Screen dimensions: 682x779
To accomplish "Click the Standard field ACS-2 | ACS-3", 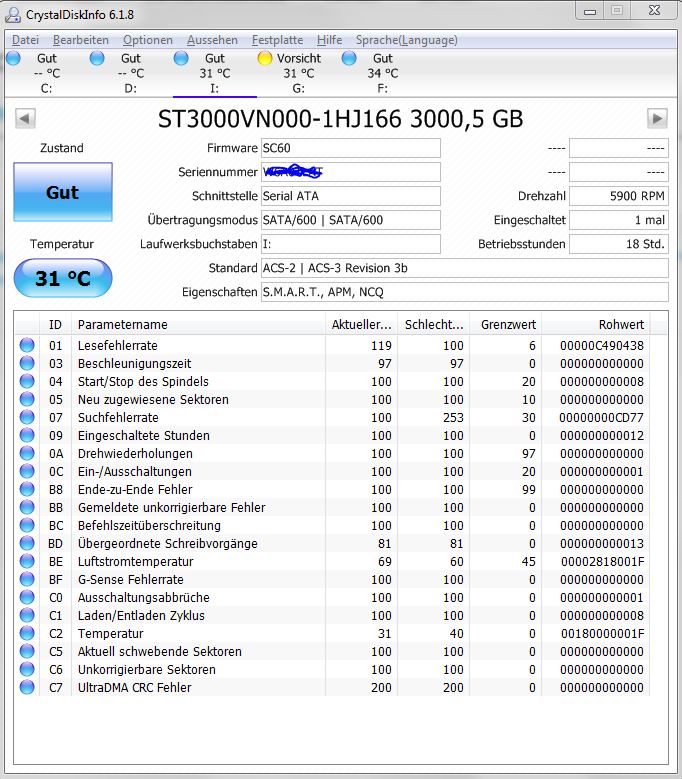I will click(464, 268).
